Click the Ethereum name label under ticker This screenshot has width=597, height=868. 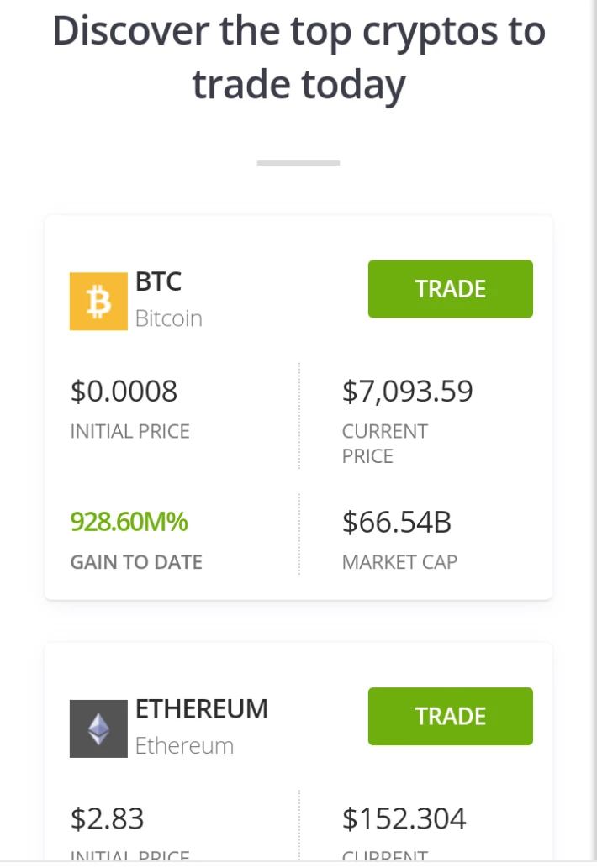pos(184,746)
